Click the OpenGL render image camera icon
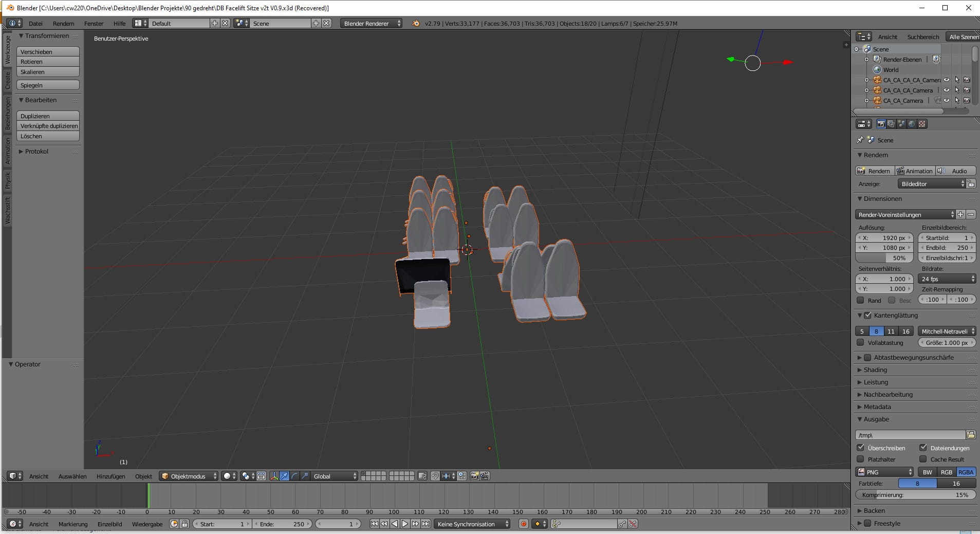The image size is (980, 534). [x=474, y=476]
